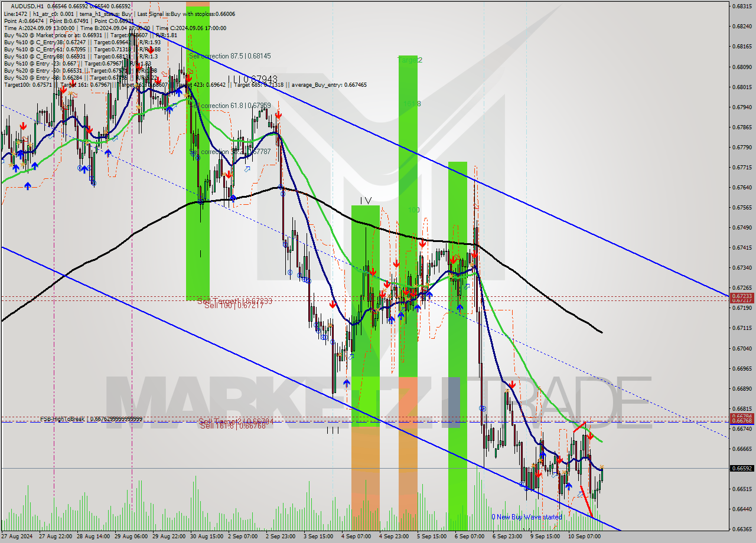Click the '9 Sep 15:00' time label

click(545, 537)
